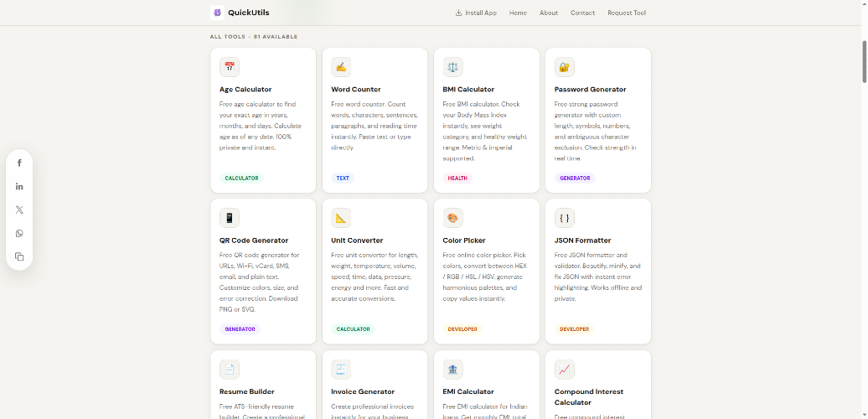
Task: Click the CALCULATOR tag on Unit Converter
Action: click(354, 329)
